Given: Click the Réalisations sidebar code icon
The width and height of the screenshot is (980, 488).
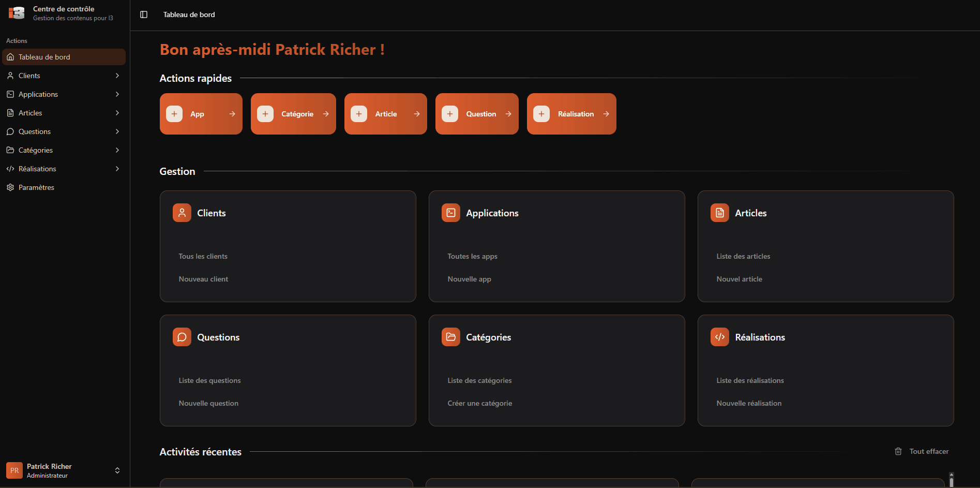Looking at the screenshot, I should pyautogui.click(x=10, y=169).
